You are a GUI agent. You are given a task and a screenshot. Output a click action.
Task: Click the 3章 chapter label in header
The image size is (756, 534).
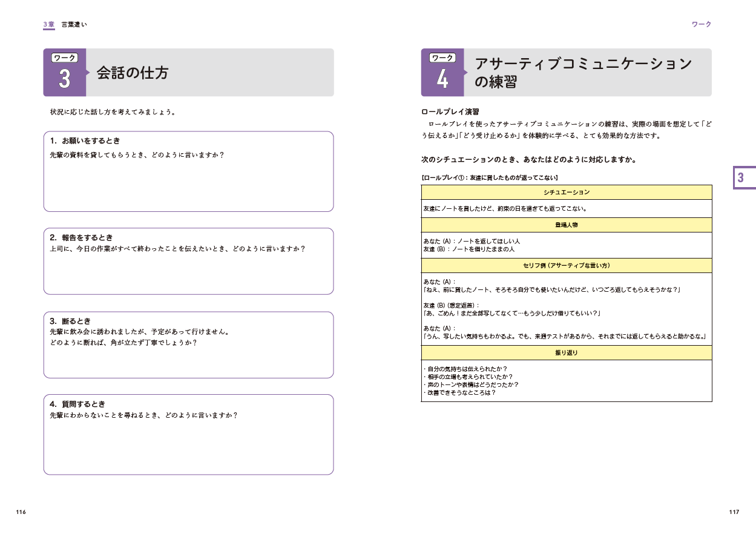point(49,24)
